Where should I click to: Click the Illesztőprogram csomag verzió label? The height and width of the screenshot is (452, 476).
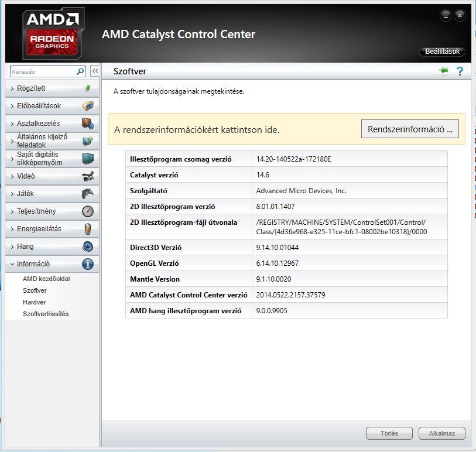tap(181, 159)
